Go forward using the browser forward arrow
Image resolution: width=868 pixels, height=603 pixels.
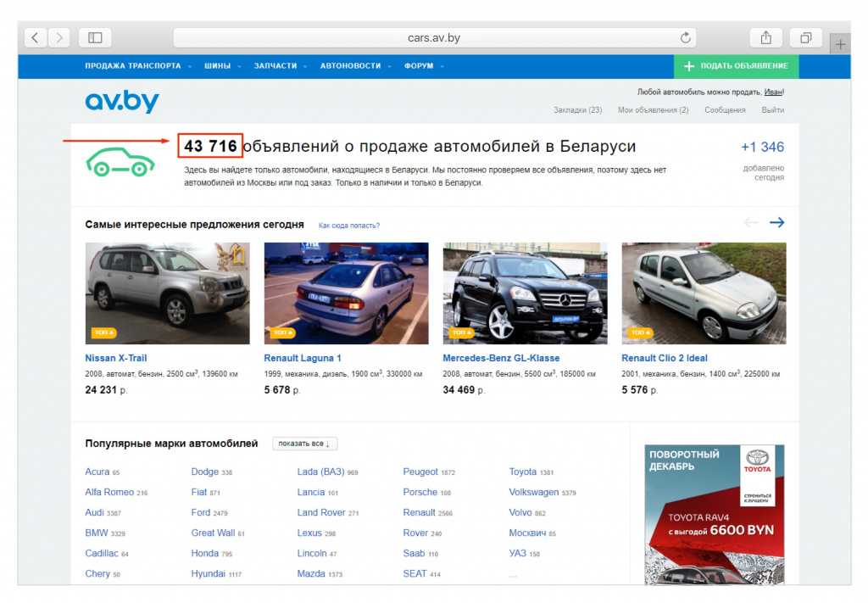58,37
